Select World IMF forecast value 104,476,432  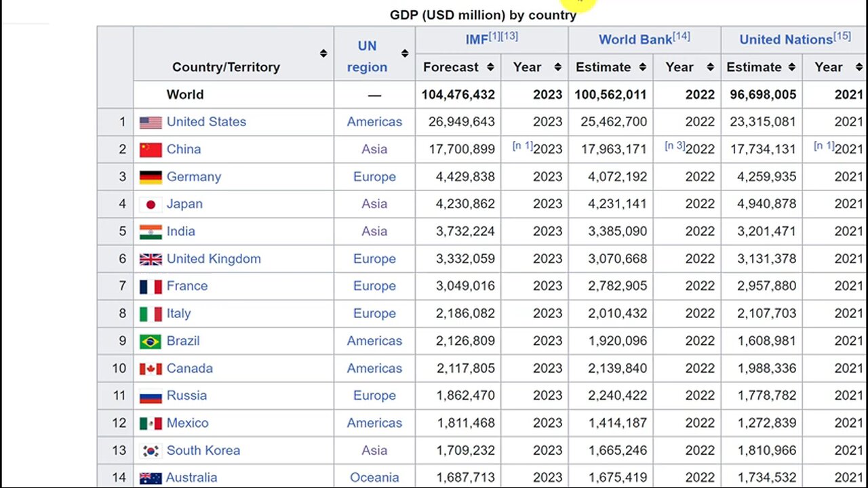458,95
